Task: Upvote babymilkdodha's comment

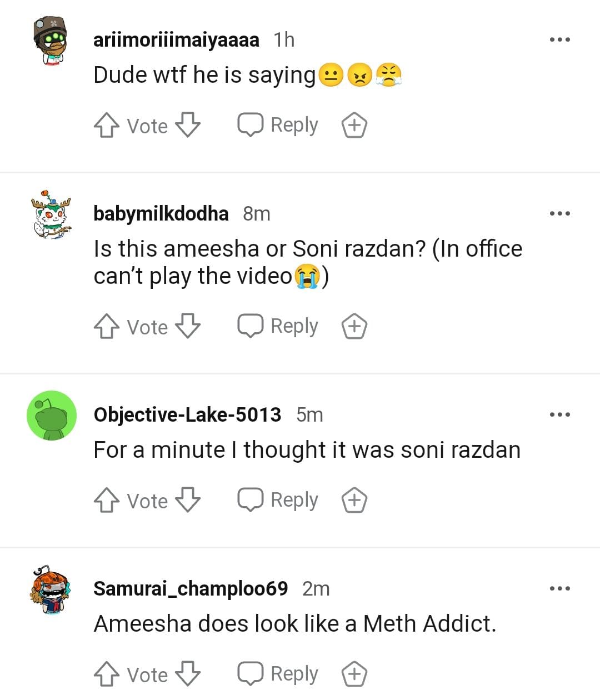Action: coord(106,327)
